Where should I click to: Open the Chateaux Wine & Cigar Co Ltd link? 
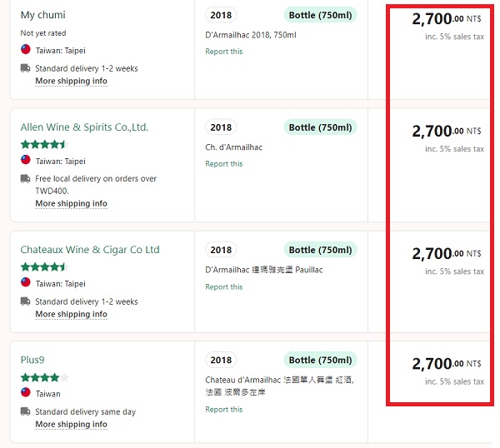tap(90, 250)
